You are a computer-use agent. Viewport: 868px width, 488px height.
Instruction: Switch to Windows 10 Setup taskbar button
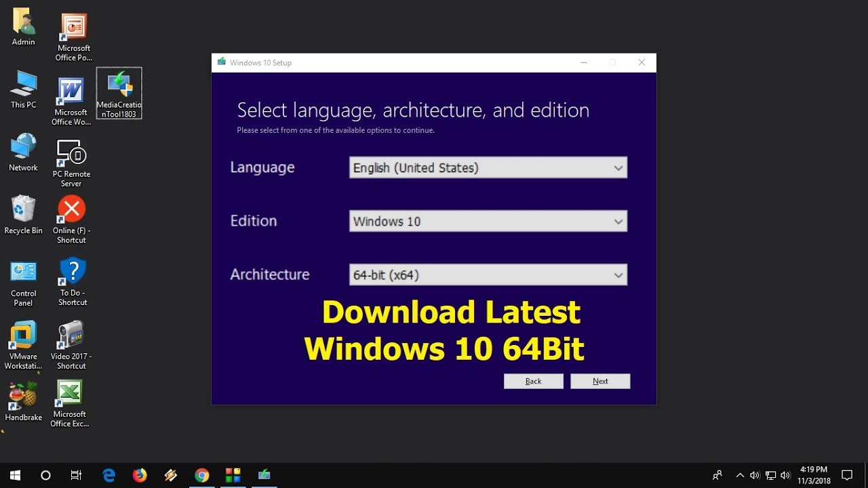[264, 475]
